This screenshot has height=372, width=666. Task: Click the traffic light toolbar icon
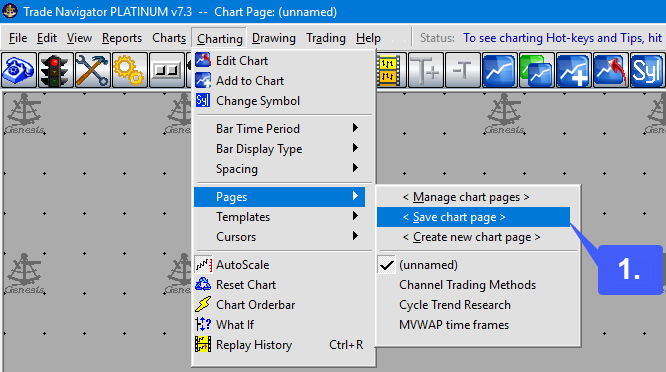(x=56, y=70)
